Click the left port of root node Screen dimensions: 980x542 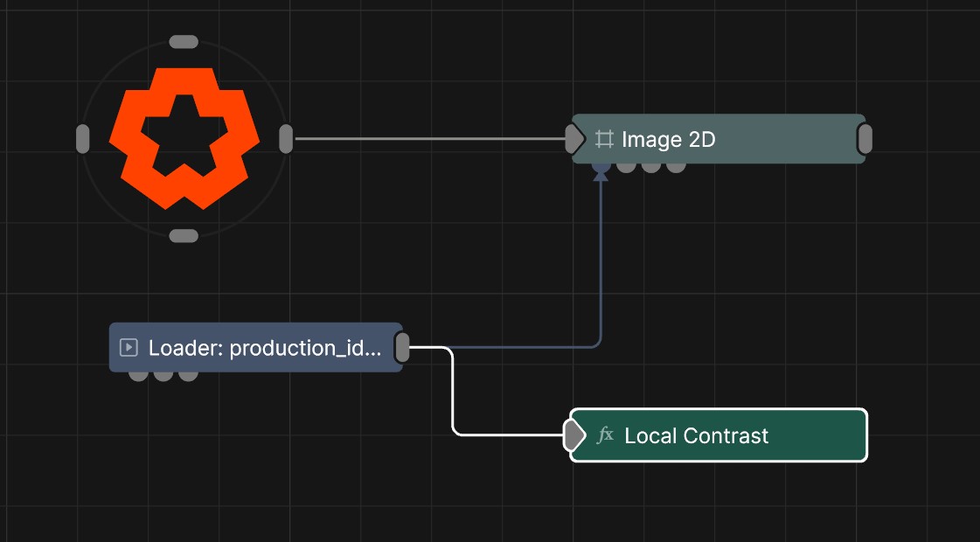pyautogui.click(x=83, y=139)
